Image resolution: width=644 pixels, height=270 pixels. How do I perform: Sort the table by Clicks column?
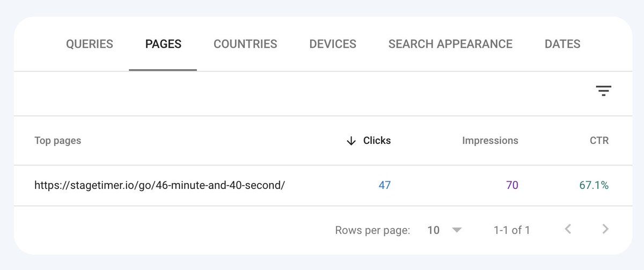click(x=377, y=141)
